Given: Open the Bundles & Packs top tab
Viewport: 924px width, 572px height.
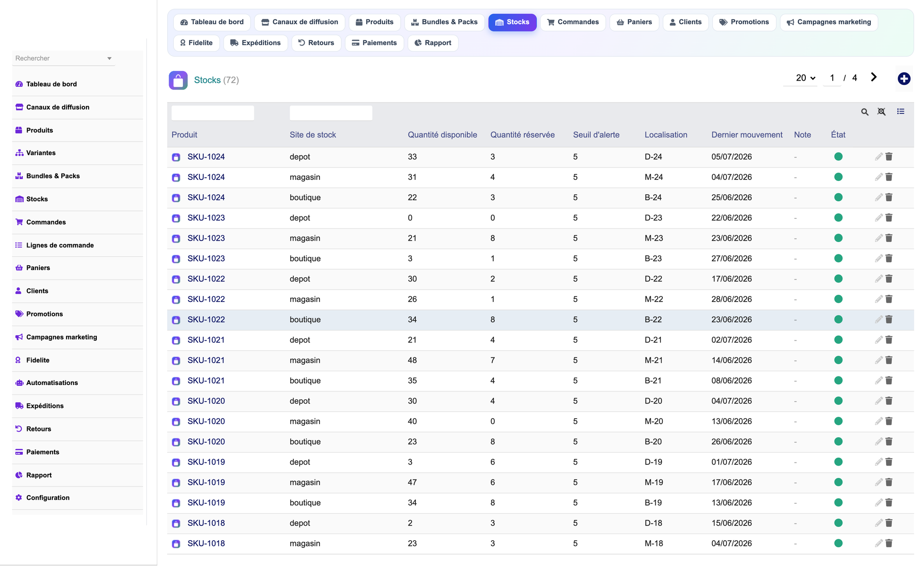Looking at the screenshot, I should [x=444, y=22].
